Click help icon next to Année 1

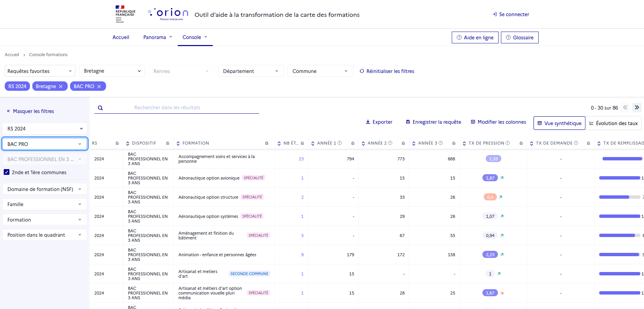click(340, 143)
